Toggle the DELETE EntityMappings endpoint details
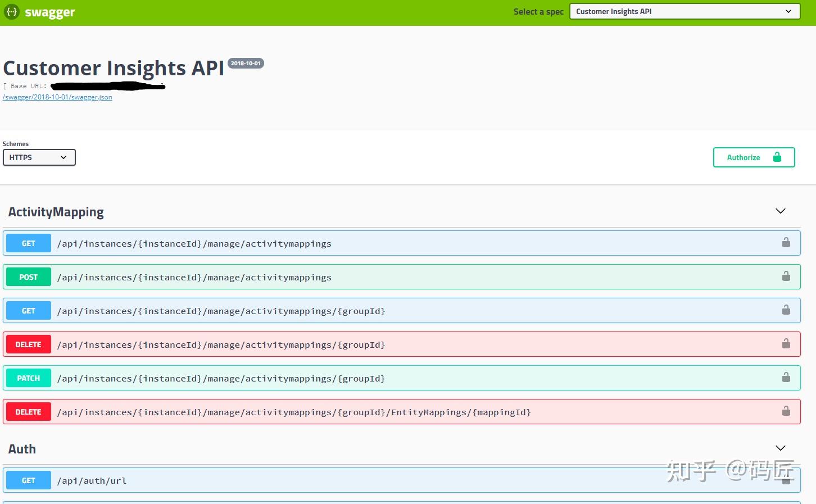816x504 pixels. click(393, 411)
